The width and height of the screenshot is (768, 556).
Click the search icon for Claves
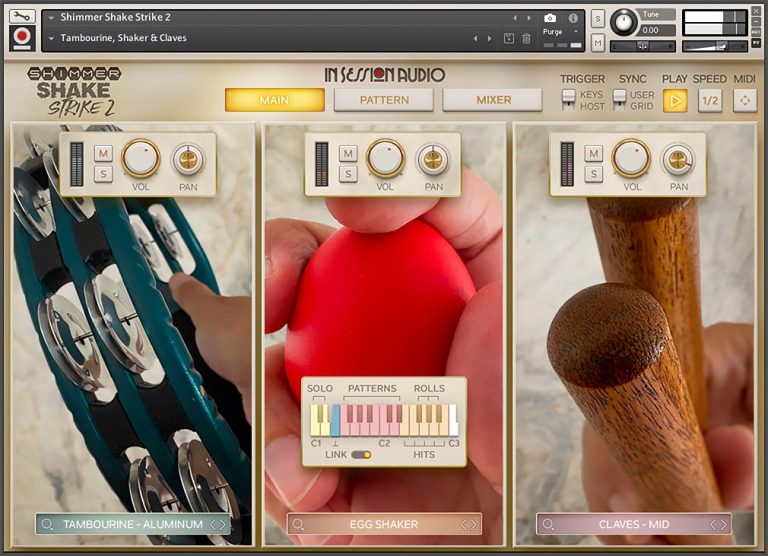(547, 524)
